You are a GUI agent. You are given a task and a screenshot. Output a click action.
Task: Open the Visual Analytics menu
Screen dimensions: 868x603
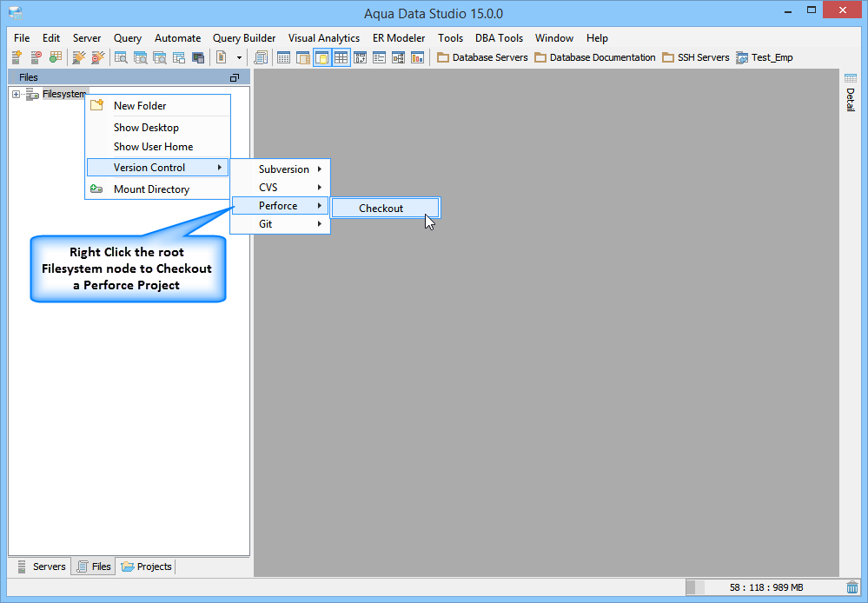coord(324,38)
